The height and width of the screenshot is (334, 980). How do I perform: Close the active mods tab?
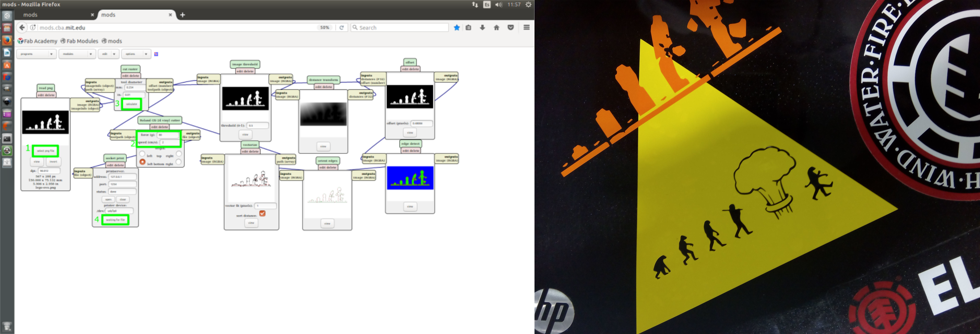[x=170, y=15]
